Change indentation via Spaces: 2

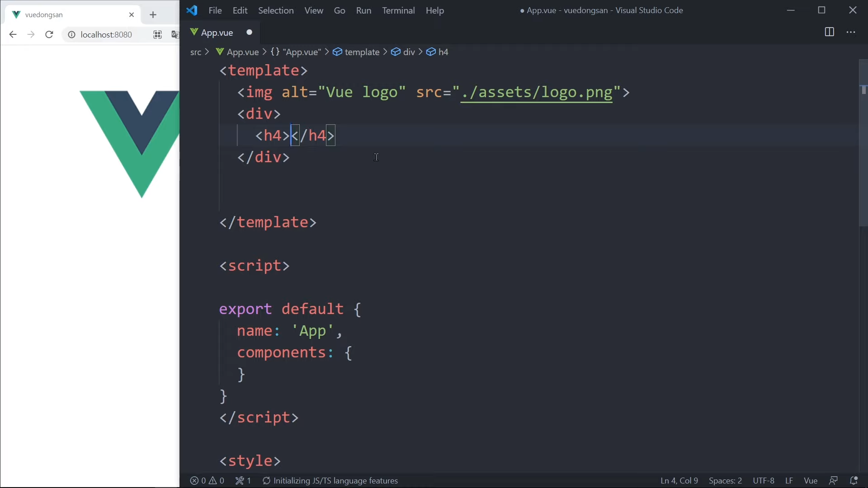click(725, 481)
